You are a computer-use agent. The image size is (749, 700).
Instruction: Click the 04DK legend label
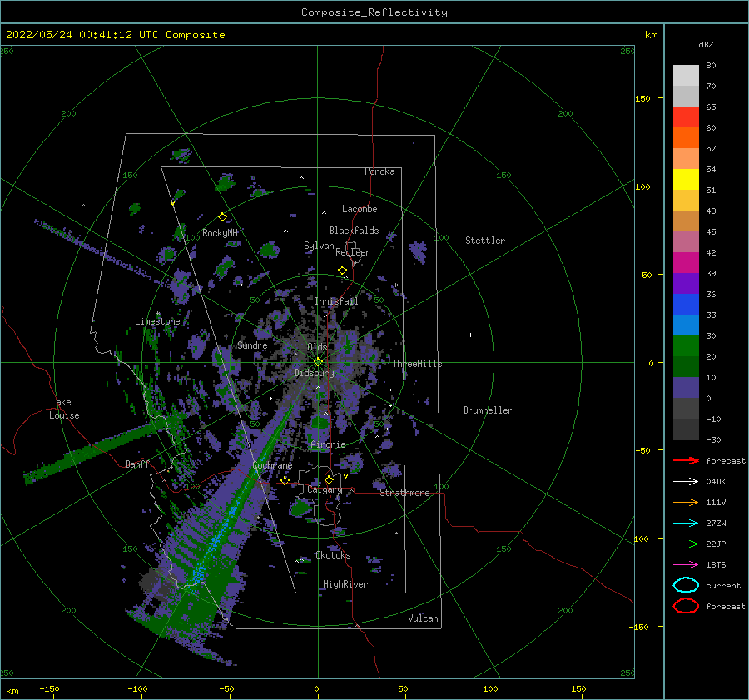click(716, 482)
